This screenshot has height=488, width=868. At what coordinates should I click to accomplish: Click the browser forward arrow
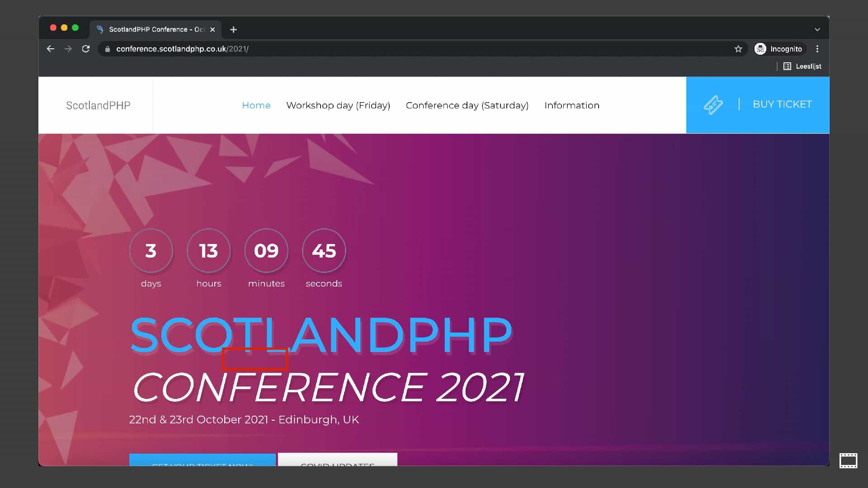(68, 49)
